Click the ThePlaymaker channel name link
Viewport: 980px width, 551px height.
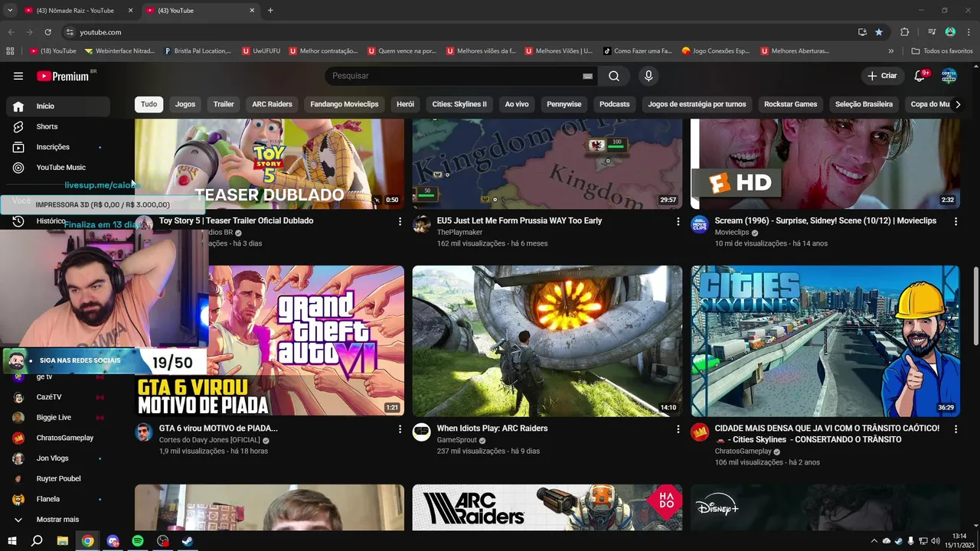click(x=459, y=232)
